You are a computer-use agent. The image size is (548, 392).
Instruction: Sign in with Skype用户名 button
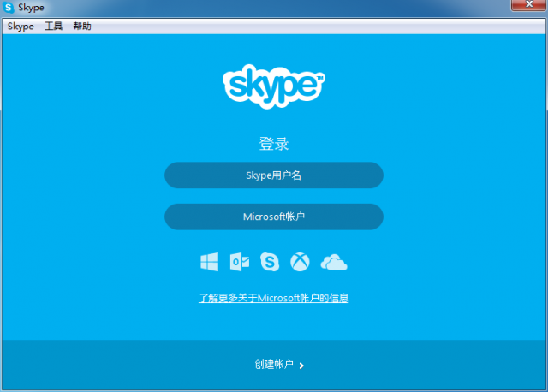(274, 175)
